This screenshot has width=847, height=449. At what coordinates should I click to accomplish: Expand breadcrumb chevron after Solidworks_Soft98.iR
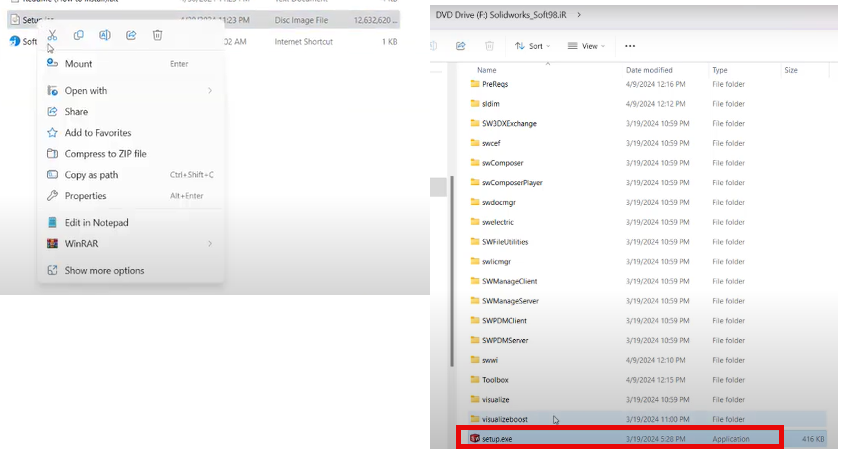click(579, 15)
